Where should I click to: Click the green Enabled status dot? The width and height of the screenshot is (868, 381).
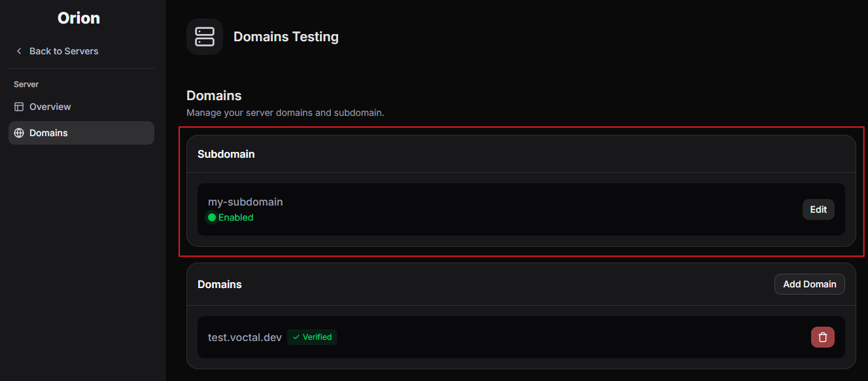click(x=212, y=217)
